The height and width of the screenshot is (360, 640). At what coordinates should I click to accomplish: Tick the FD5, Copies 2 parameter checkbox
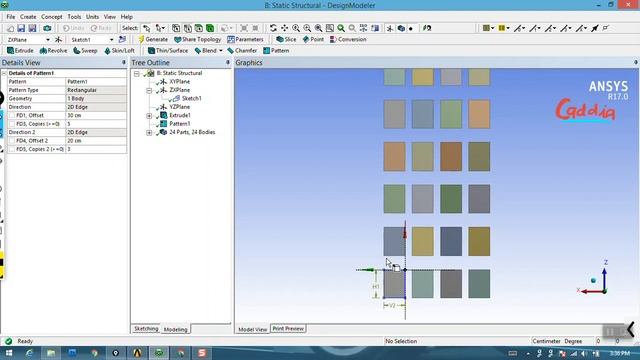point(12,149)
